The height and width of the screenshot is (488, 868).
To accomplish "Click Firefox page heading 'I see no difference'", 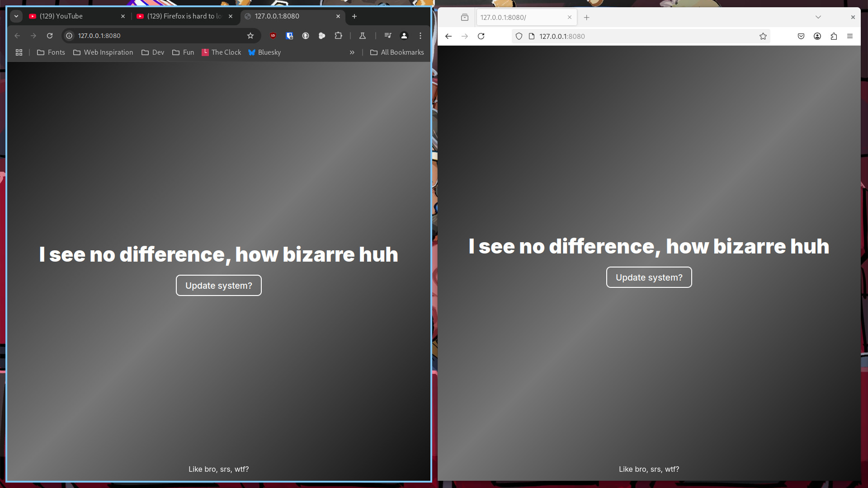I will [x=649, y=246].
